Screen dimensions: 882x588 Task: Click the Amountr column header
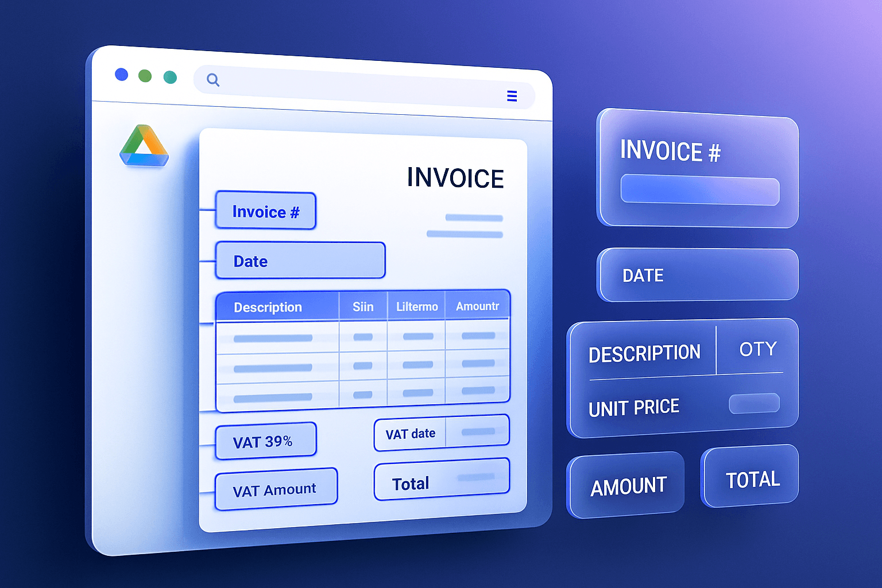pyautogui.click(x=478, y=305)
